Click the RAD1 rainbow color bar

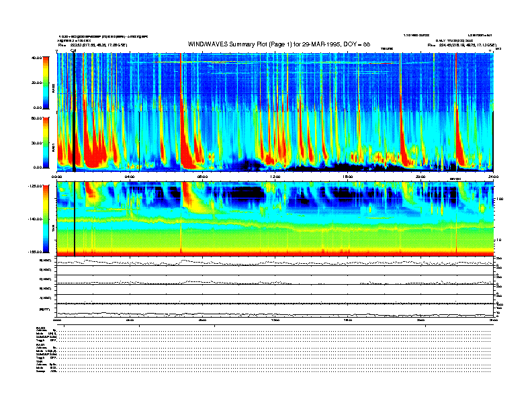pos(46,142)
